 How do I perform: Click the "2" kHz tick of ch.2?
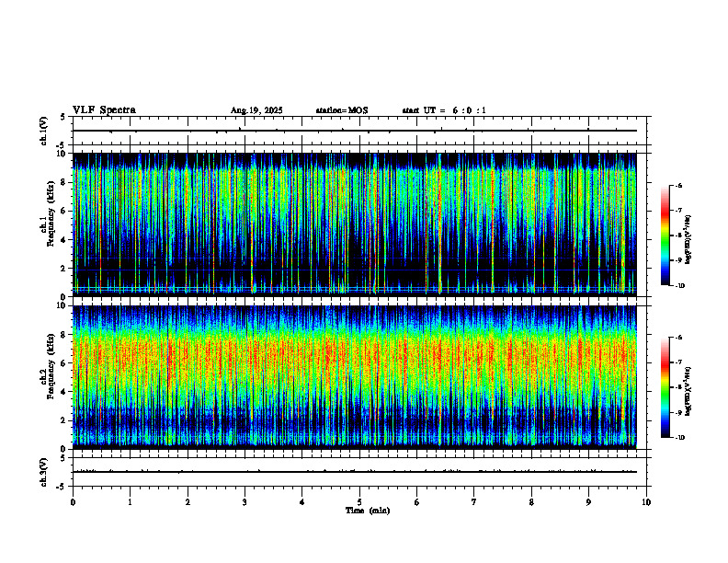64,420
